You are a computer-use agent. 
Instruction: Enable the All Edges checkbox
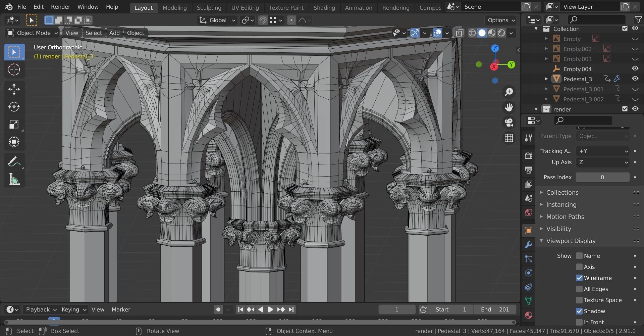[x=579, y=289]
